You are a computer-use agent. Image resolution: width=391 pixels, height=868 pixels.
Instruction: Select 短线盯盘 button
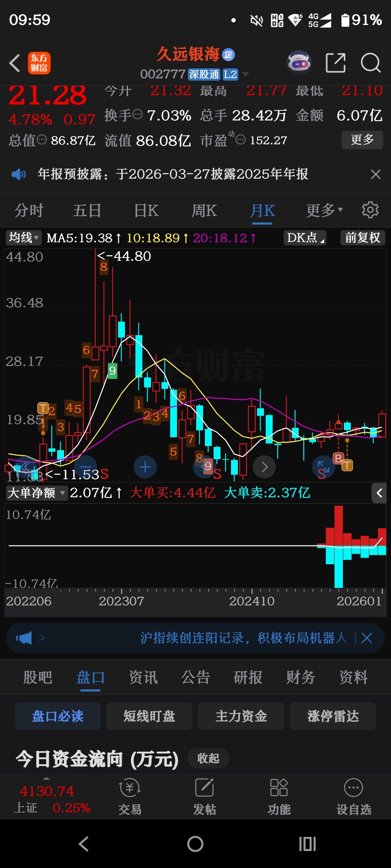click(150, 716)
